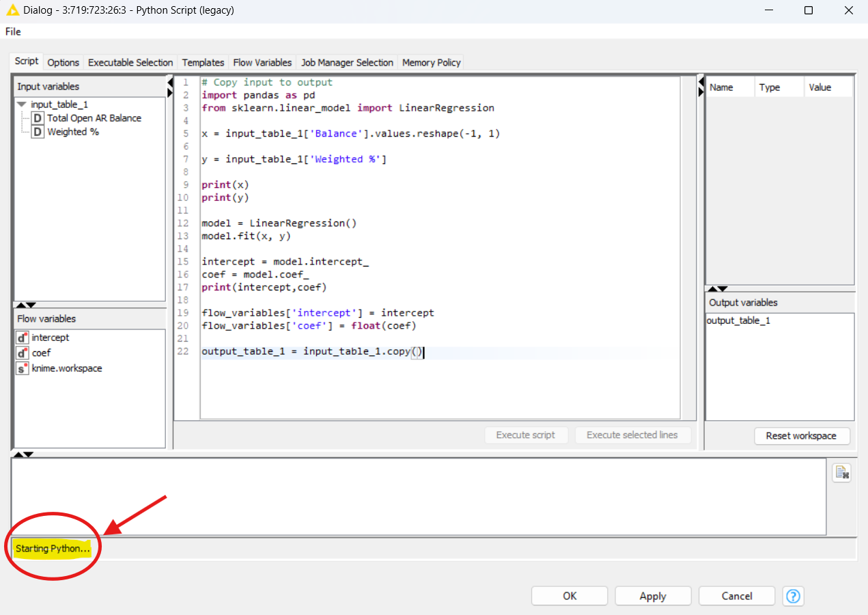Switch to the Options tab

click(x=64, y=62)
